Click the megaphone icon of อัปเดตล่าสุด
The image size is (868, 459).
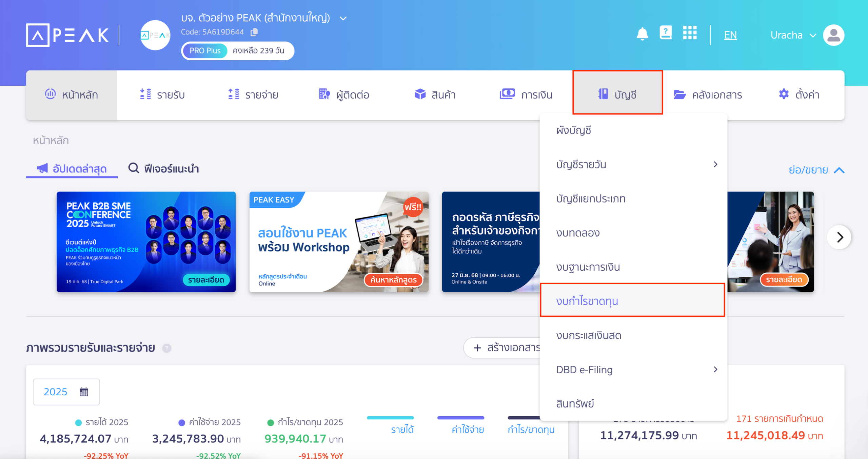(42, 168)
